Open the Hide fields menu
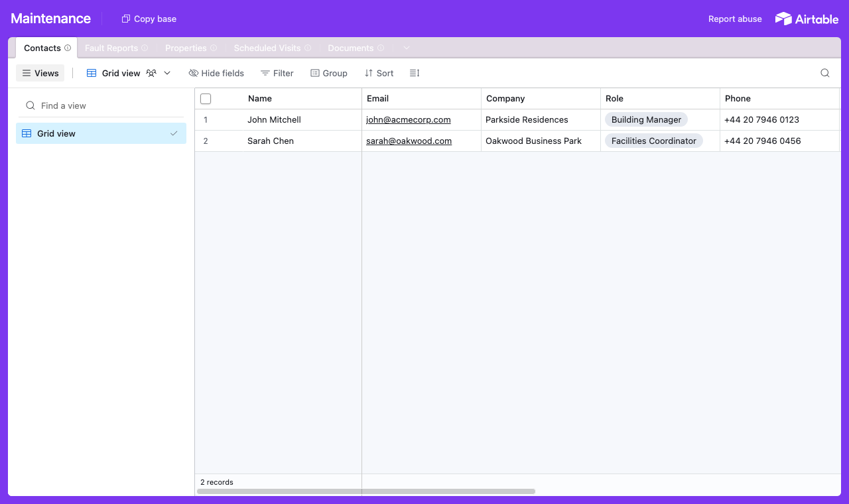This screenshot has height=504, width=849. pyautogui.click(x=216, y=73)
